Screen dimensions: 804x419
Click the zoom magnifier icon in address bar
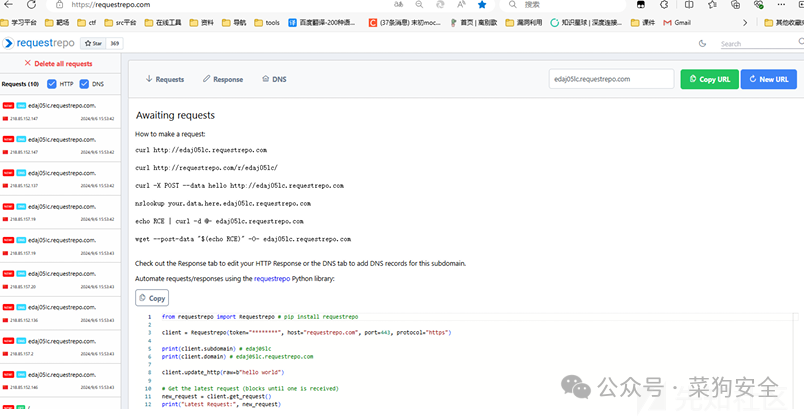(419, 5)
